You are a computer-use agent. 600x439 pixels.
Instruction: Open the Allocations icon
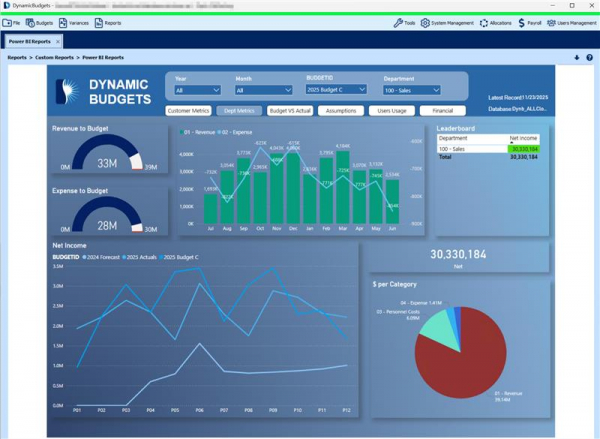[x=485, y=23]
